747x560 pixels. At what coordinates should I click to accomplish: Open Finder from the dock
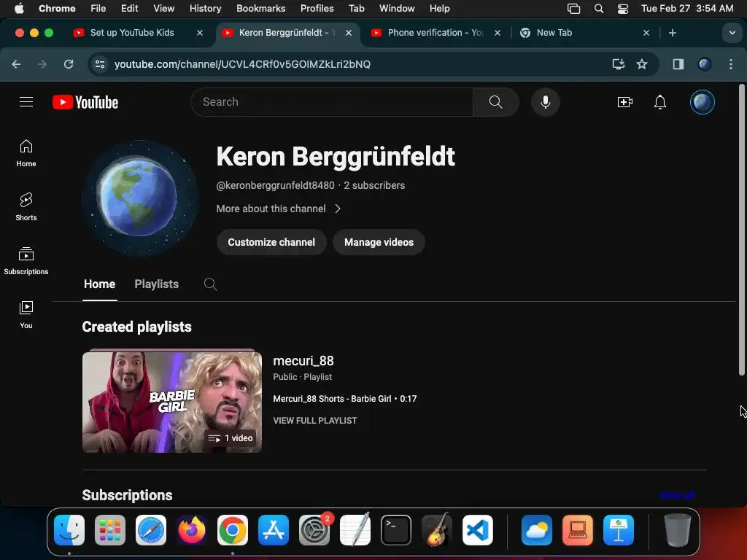(69, 530)
